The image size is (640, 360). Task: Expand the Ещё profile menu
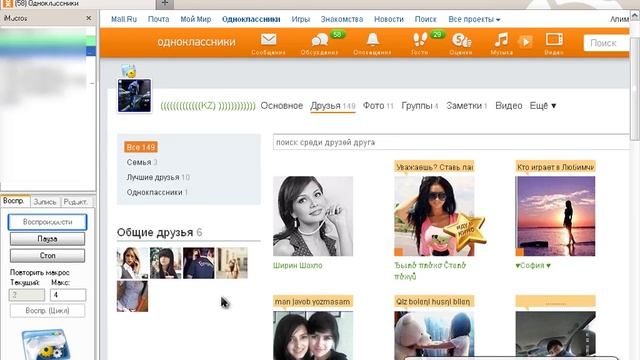pyautogui.click(x=543, y=106)
